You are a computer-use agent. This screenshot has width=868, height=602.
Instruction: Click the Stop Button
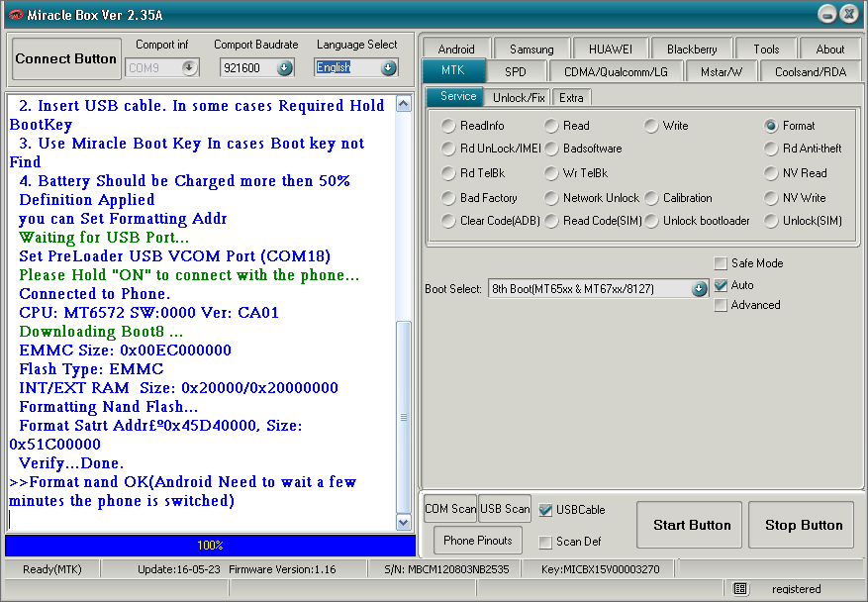click(x=801, y=525)
